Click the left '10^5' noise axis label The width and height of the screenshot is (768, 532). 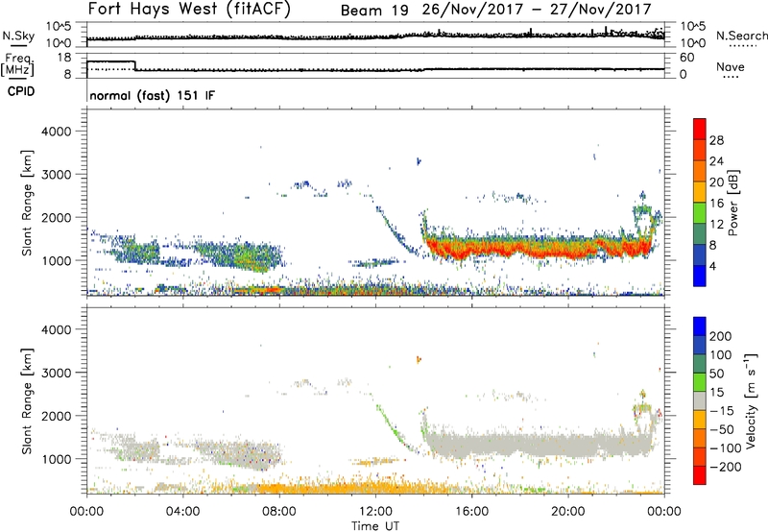point(59,27)
